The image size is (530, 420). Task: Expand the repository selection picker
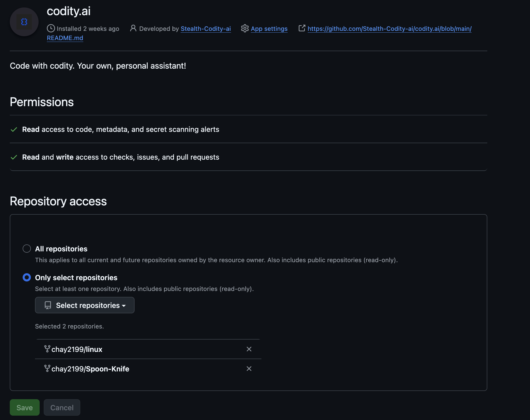point(84,305)
